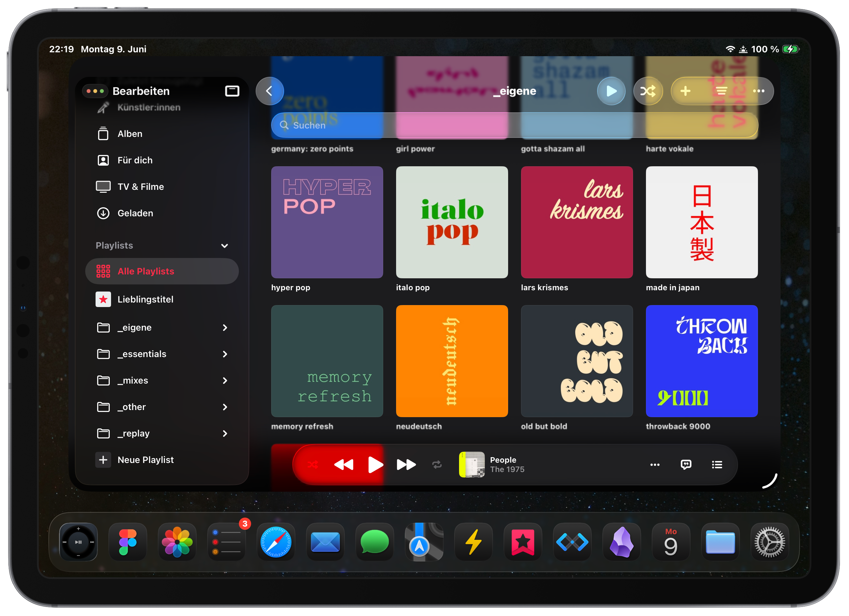This screenshot has height=616, width=849.
Task: Click 'germany: zero points' playlist label
Action: pyautogui.click(x=312, y=149)
